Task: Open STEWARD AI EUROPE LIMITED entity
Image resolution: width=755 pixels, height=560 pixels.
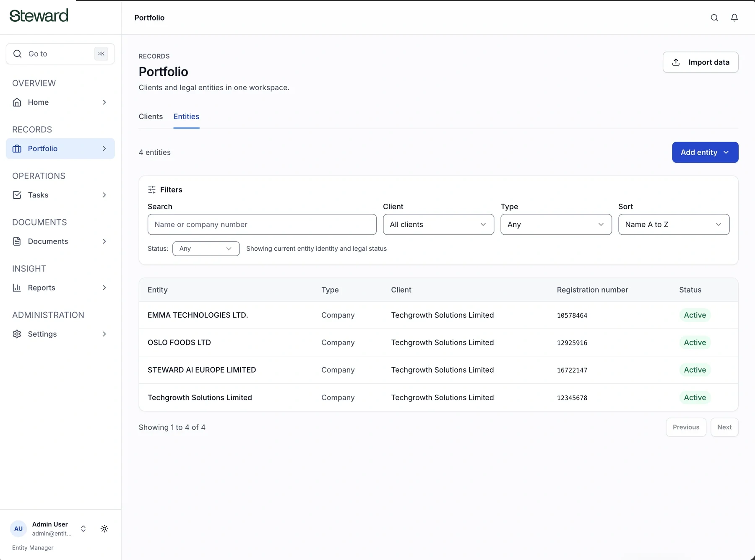Action: [x=202, y=370]
